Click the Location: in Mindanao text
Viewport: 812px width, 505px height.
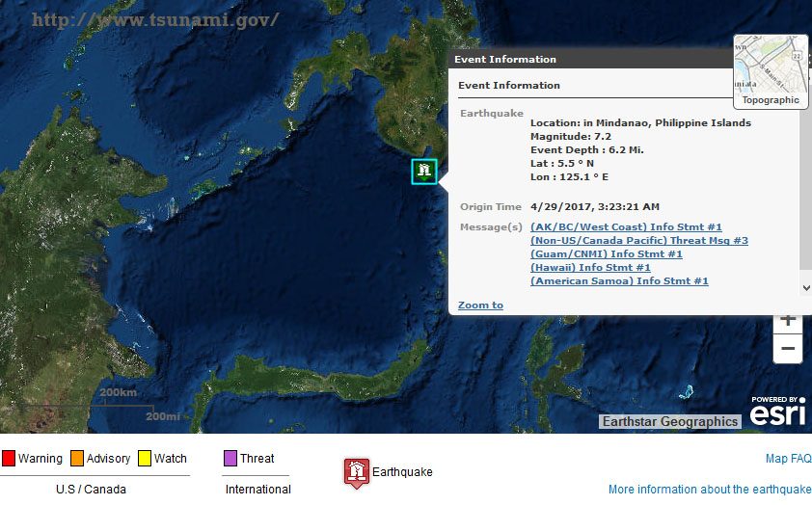(640, 122)
